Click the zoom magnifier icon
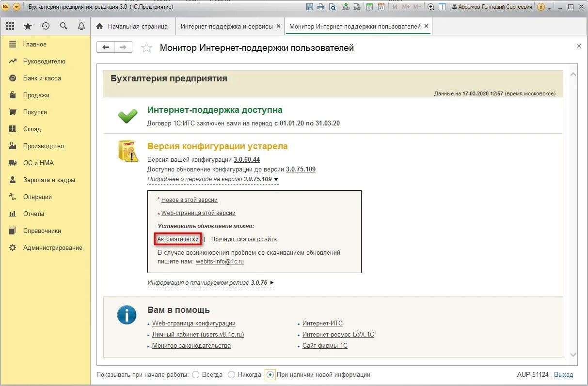 coord(431,7)
